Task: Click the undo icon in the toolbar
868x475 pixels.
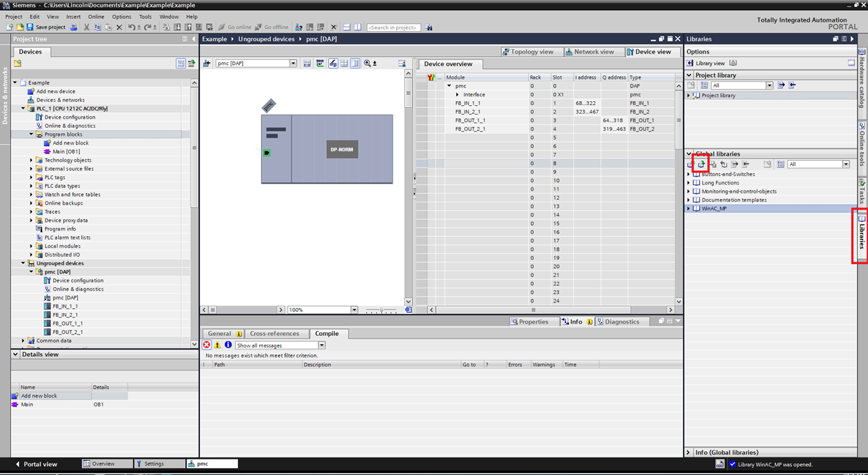Action: (x=133, y=27)
